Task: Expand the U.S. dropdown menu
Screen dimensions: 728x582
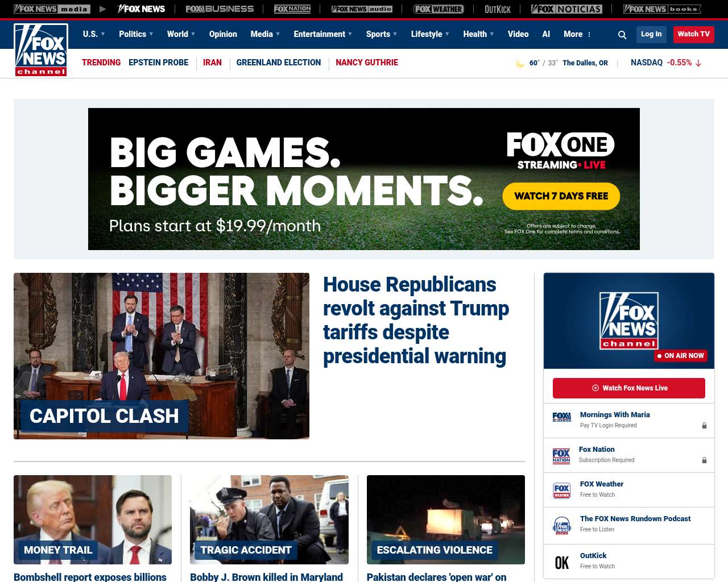Action: click(94, 34)
